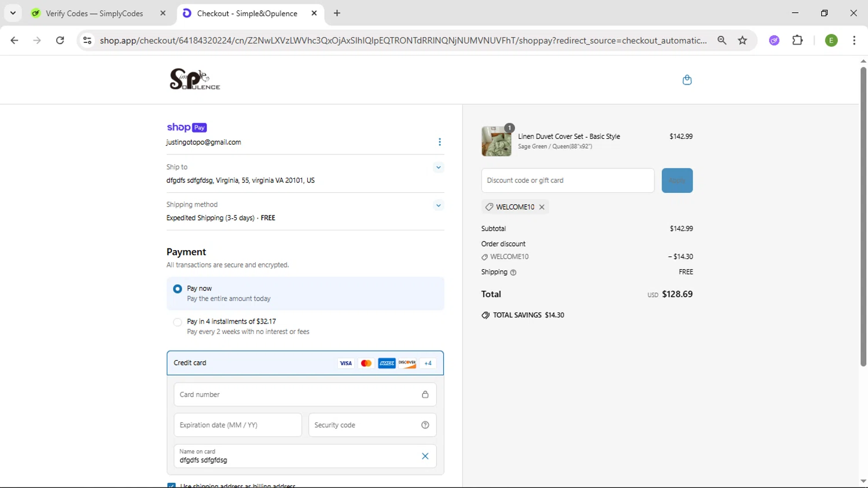Close the Checkout tab
The width and height of the screenshot is (868, 488).
click(314, 13)
